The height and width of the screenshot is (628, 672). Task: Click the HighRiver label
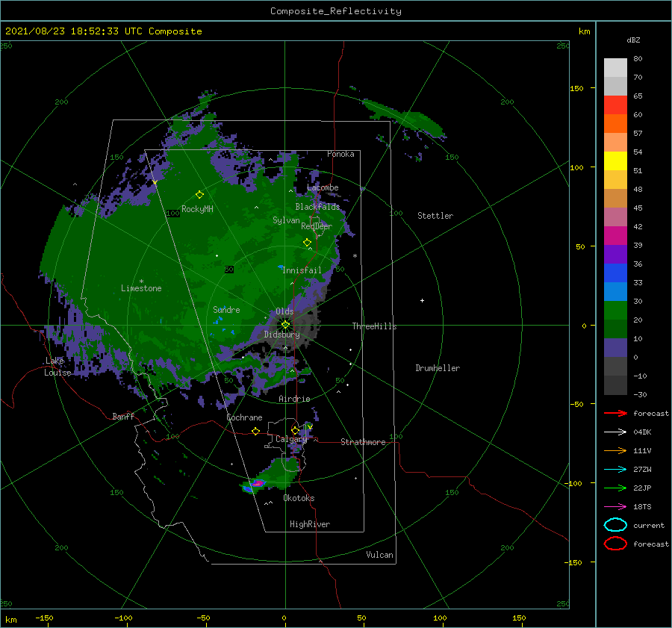coord(310,524)
